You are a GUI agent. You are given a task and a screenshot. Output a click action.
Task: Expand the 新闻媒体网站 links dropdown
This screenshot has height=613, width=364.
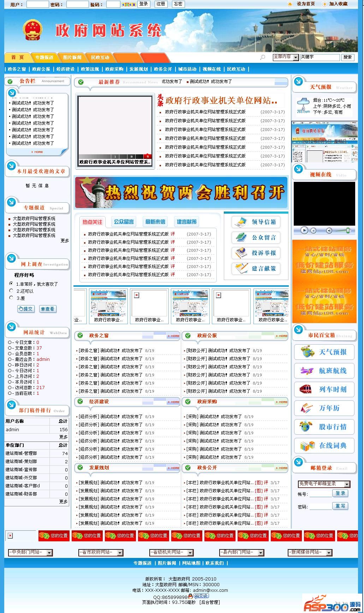click(310, 552)
